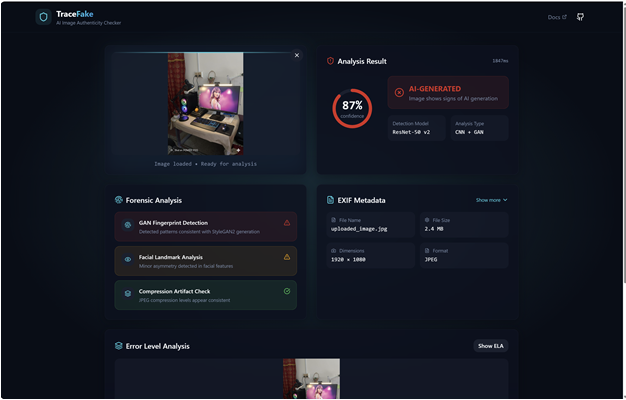Expand EXIF metadata with Show more
This screenshot has height=400, width=626.
click(x=491, y=200)
